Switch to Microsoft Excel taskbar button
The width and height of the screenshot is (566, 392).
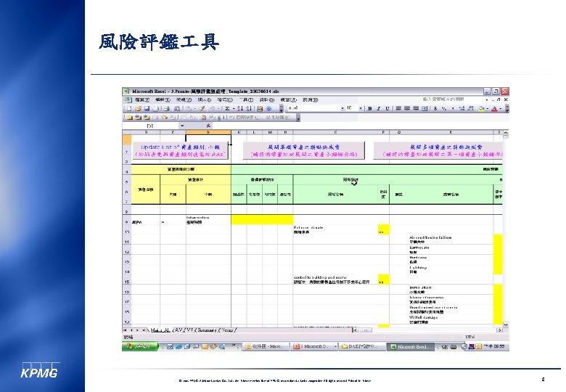pyautogui.click(x=410, y=346)
